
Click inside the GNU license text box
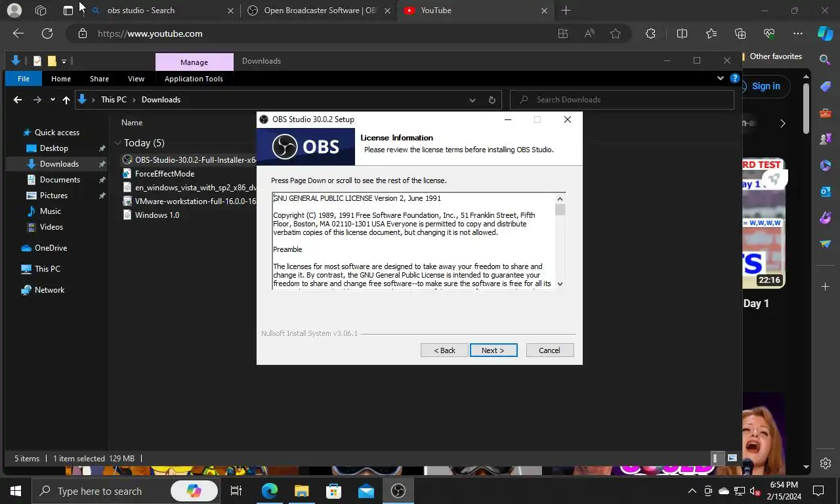pos(413,241)
